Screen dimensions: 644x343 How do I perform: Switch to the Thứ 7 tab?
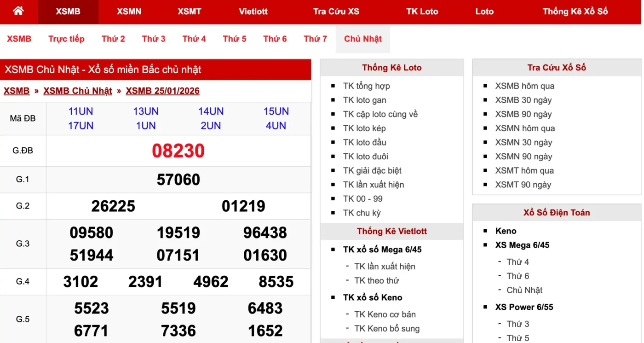[315, 39]
